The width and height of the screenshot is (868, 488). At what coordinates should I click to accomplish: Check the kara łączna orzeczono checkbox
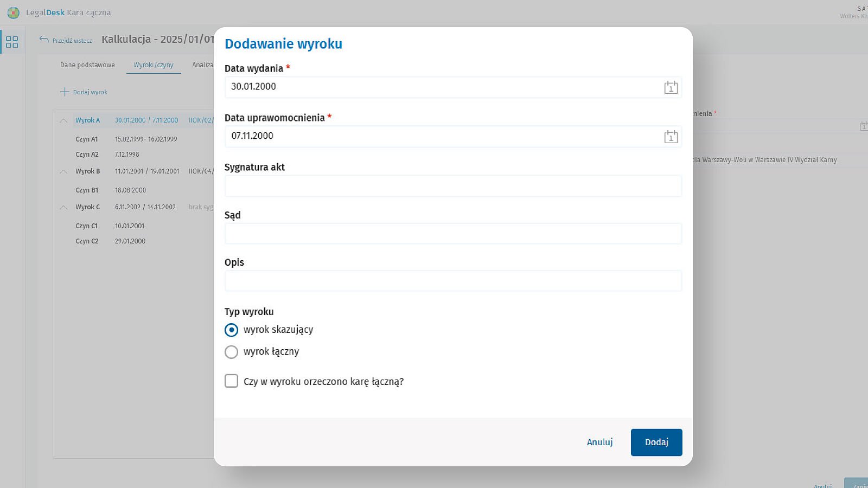(231, 381)
